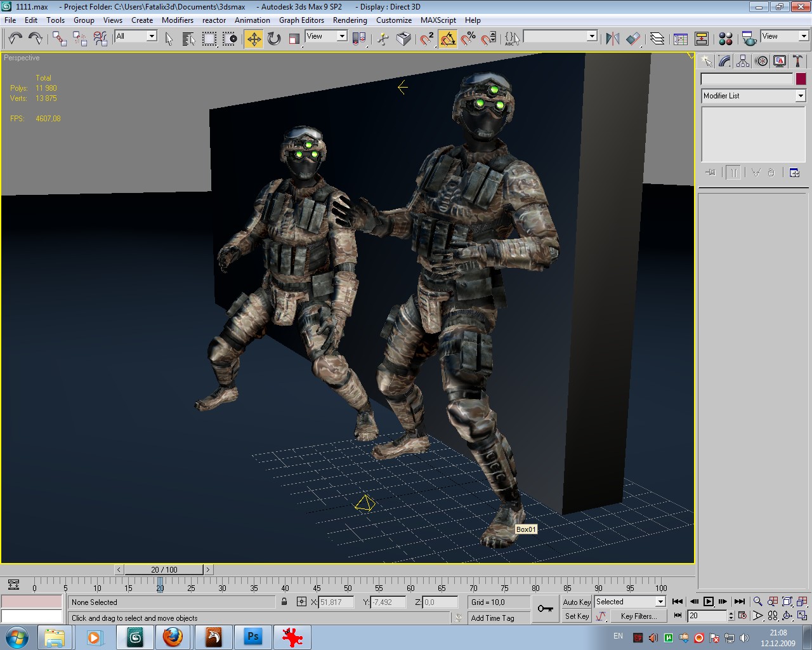Click the object color swatch
Viewport: 812px width, 650px height.
tap(801, 79)
